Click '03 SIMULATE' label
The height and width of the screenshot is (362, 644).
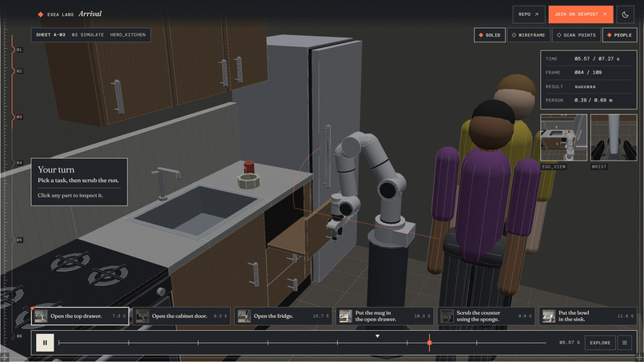[x=87, y=35]
